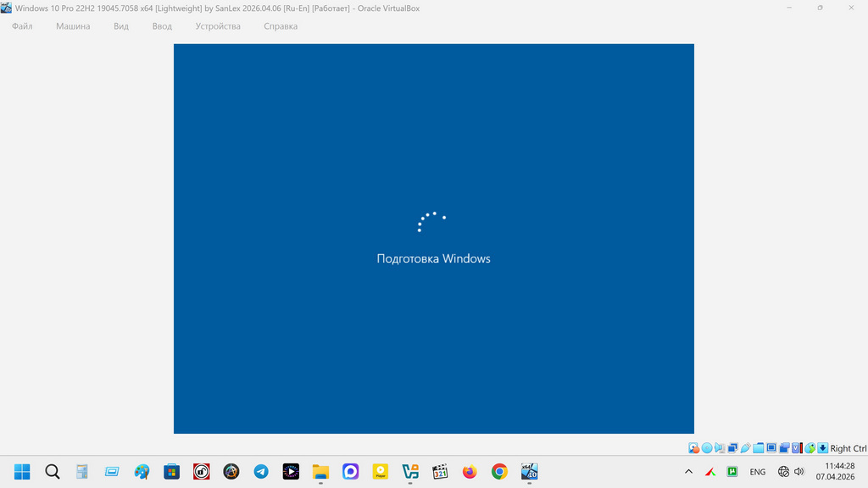Click the mouse integration status icon
Screen dimensions: 868x488
pyautogui.click(x=810, y=448)
